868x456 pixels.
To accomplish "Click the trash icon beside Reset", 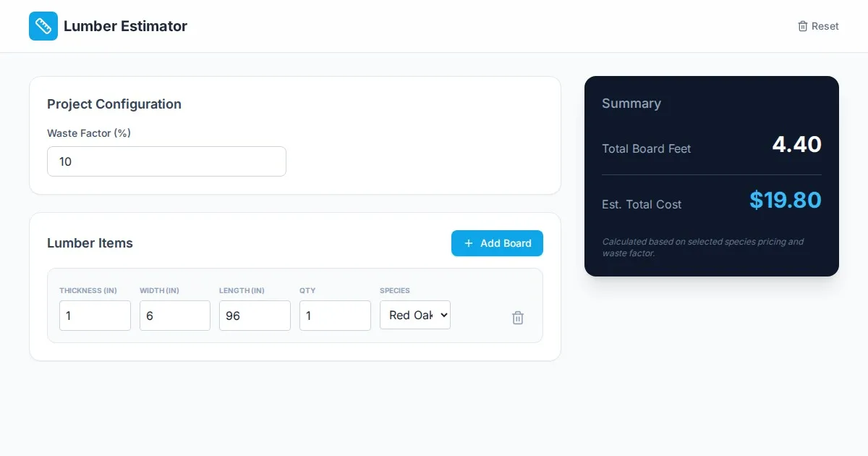I will coord(802,26).
